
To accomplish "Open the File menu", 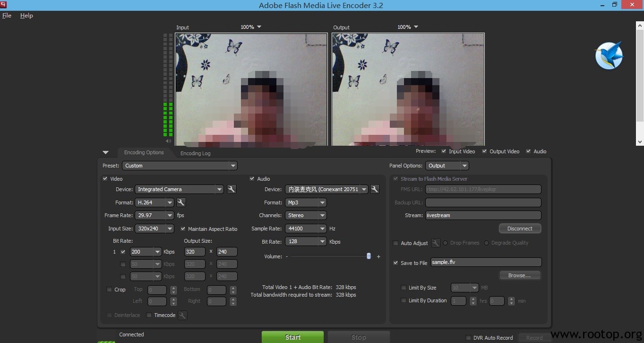I will 7,16.
